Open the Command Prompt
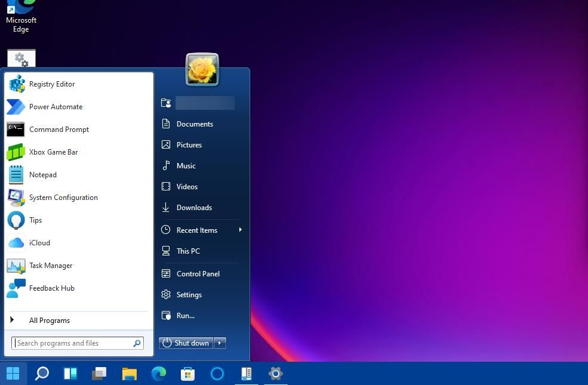This screenshot has width=588, height=385. (x=59, y=130)
